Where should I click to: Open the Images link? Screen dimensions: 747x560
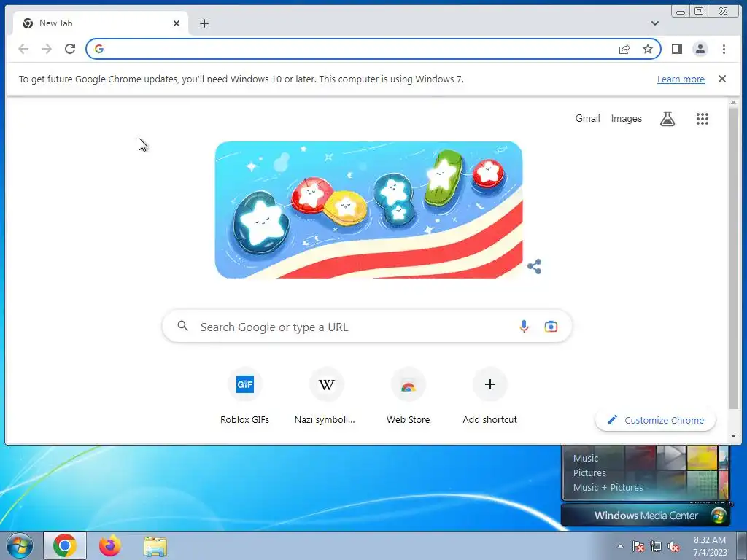[627, 118]
